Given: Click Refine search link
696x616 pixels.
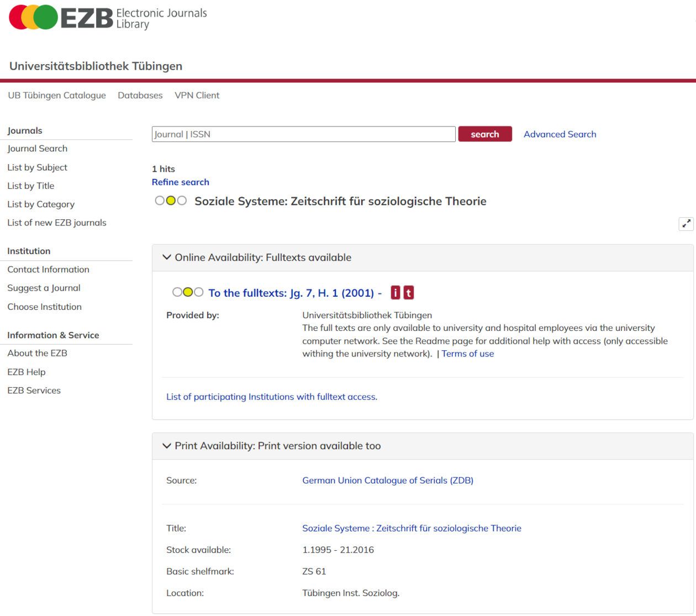Looking at the screenshot, I should pos(181,182).
